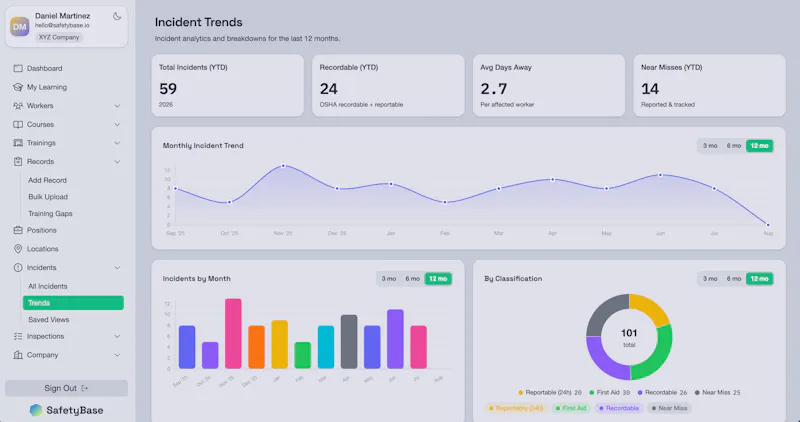Click the Jun data point on line chart
Viewport: 800px width, 422px height.
click(x=660, y=175)
